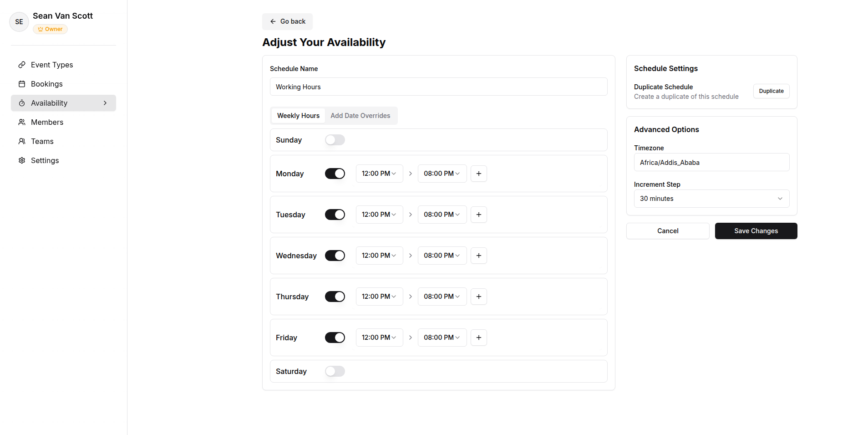Enable Saturday availability toggle
Screen dimensions: 868x435
[335, 371]
